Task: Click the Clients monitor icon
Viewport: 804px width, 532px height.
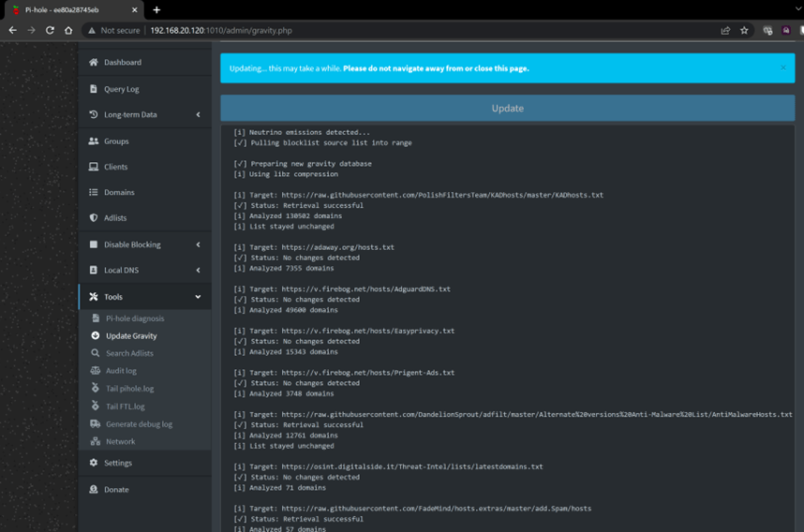Action: (x=94, y=167)
